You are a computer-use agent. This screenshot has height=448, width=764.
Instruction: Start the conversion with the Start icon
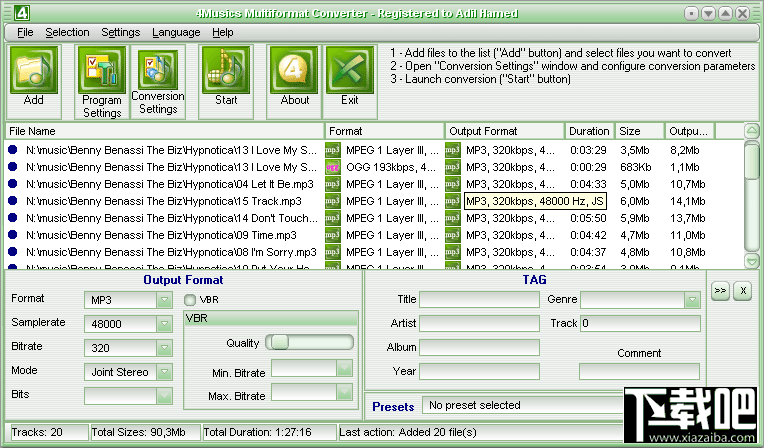tap(226, 82)
